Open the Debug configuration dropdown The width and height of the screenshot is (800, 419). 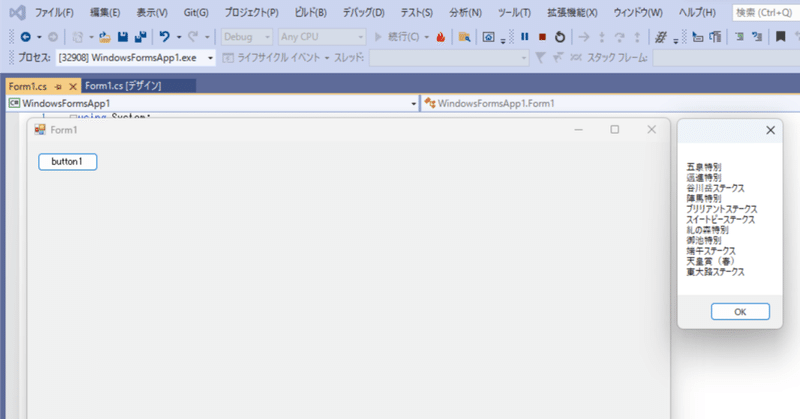246,37
